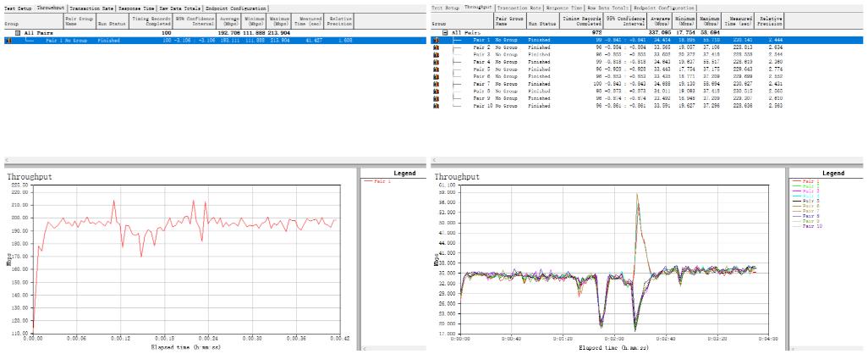Click the Relative Precision column header in right window
This screenshot has width=868, height=354.
point(770,20)
